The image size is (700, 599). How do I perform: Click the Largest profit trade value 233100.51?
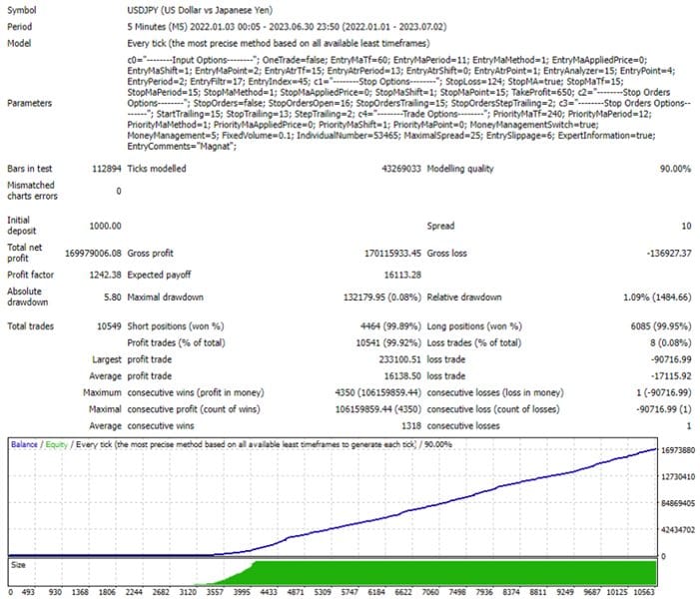(399, 359)
